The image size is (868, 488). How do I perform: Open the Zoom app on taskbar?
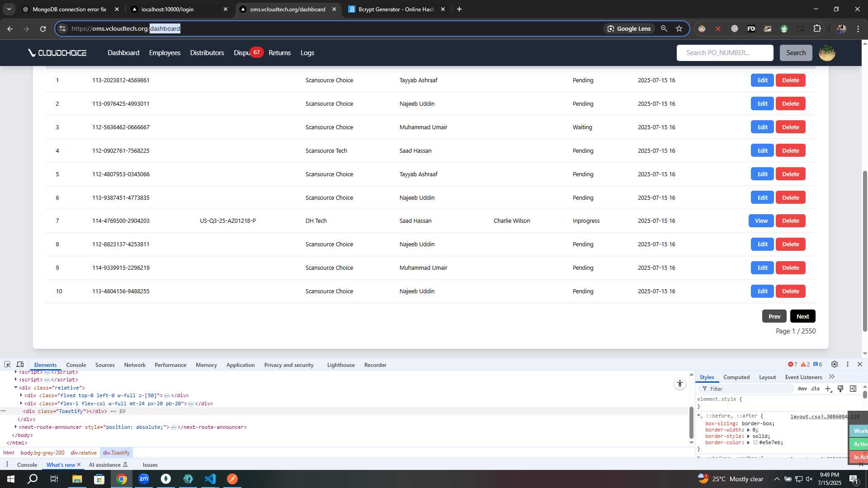click(x=144, y=479)
